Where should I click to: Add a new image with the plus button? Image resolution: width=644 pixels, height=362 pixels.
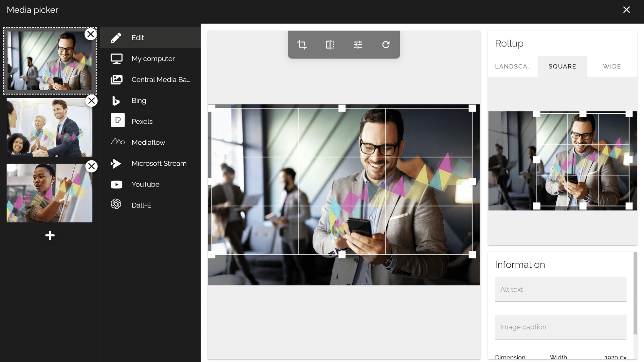(x=50, y=235)
